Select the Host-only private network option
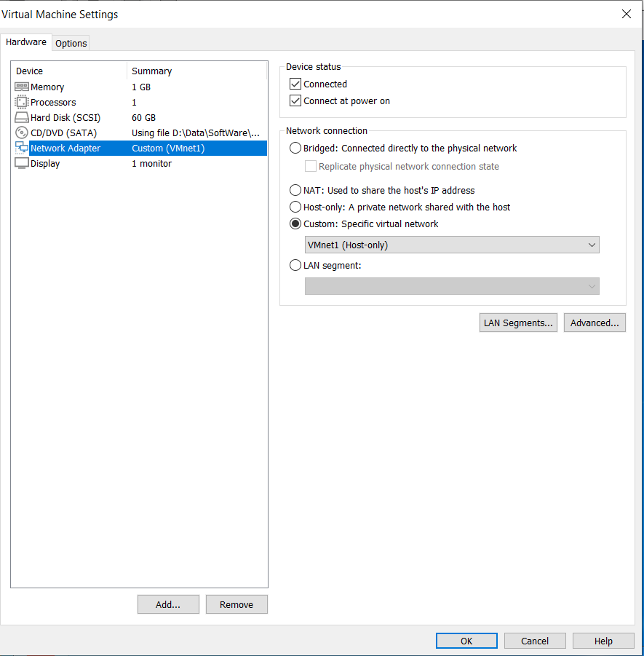The width and height of the screenshot is (644, 656). point(295,207)
